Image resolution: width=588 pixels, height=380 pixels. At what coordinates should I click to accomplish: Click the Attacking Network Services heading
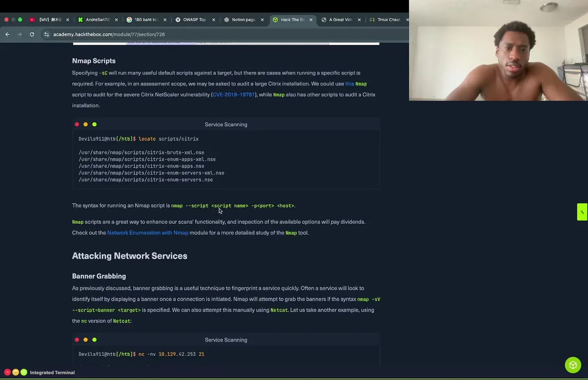[130, 256]
